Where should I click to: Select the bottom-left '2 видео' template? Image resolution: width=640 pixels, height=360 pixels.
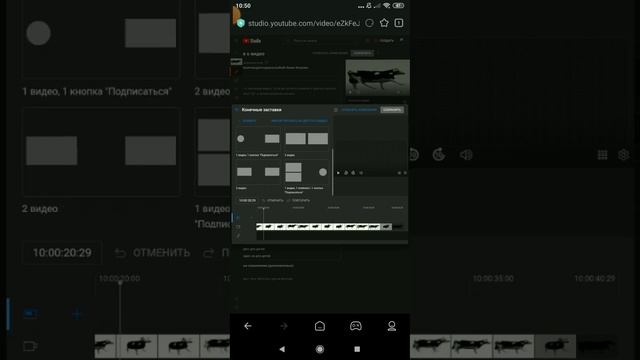click(258, 172)
